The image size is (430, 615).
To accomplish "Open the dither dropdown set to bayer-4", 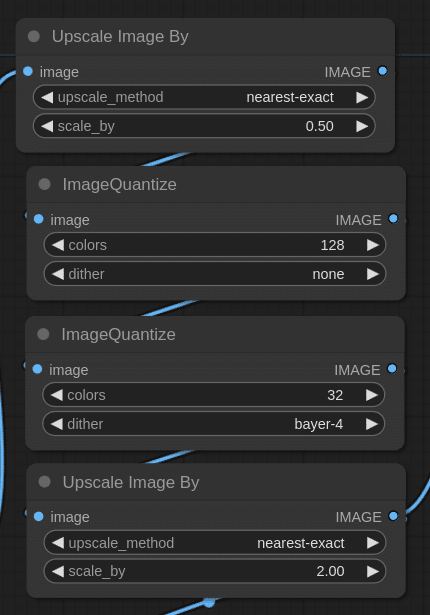I will pyautogui.click(x=213, y=424).
